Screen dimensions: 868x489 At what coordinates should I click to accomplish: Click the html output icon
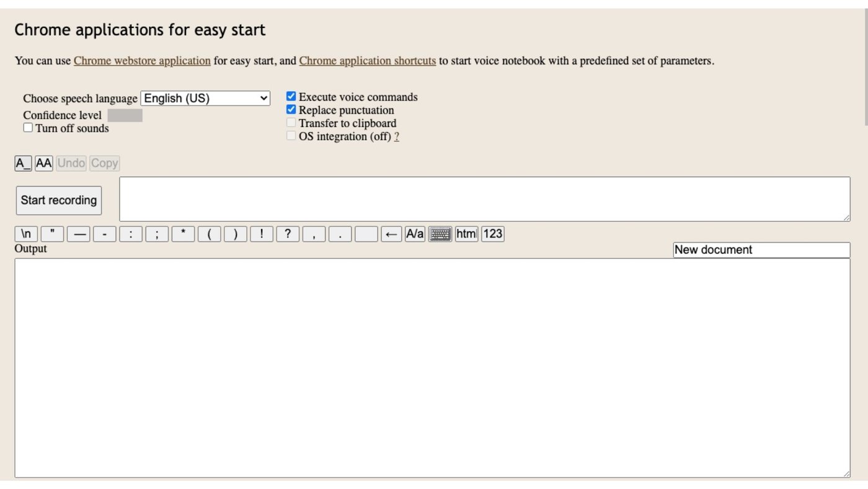click(x=466, y=233)
